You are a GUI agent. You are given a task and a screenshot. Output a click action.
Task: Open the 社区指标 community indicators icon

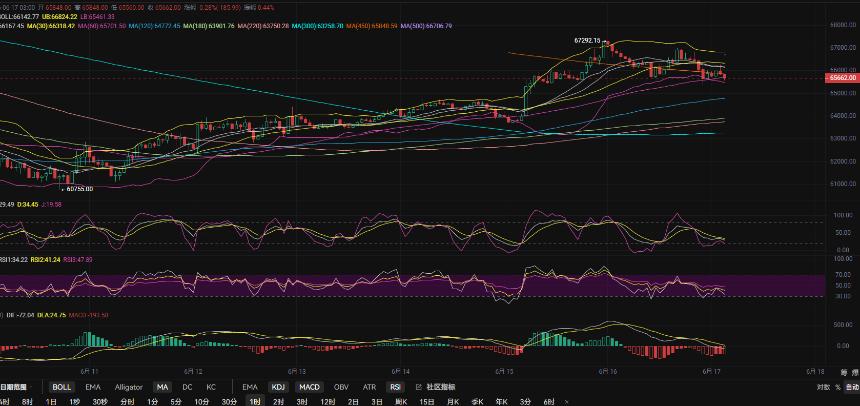(x=419, y=387)
